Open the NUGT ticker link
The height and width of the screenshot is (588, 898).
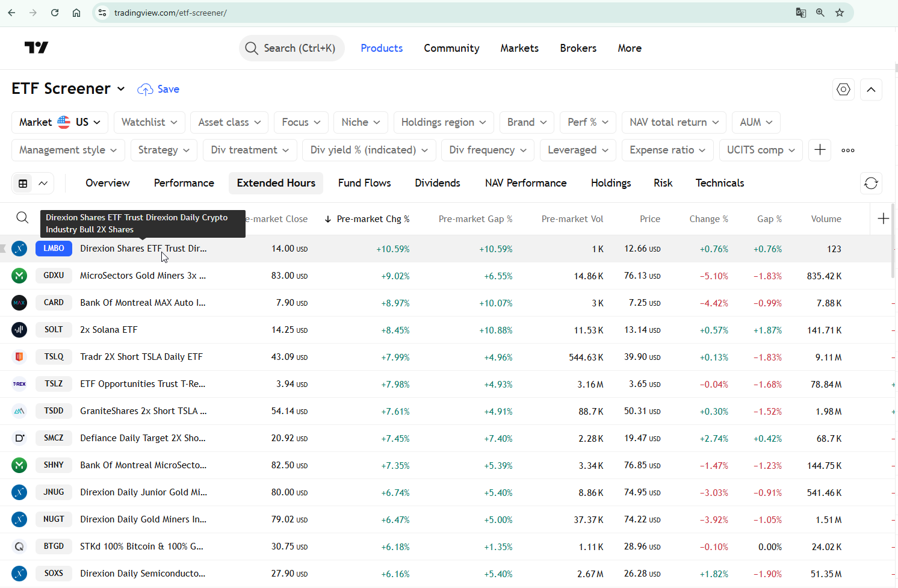point(54,519)
